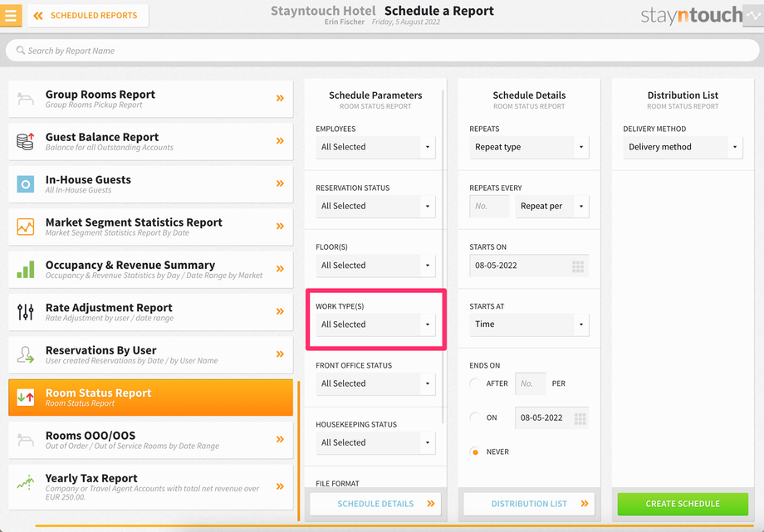Select the Reservations By User item
Image resolution: width=764 pixels, height=532 pixels.
pyautogui.click(x=150, y=354)
